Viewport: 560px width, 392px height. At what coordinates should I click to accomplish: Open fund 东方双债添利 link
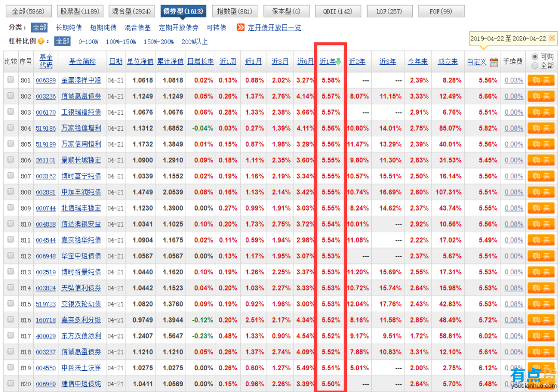[x=81, y=336]
